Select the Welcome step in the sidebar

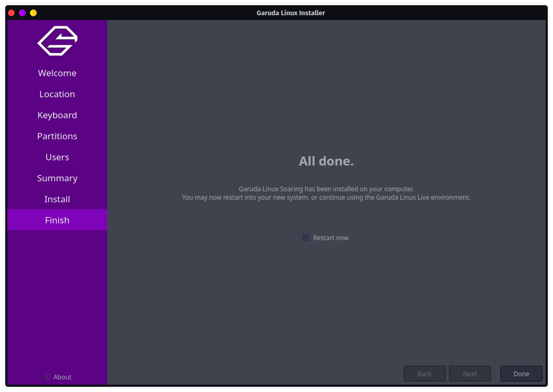[x=57, y=73]
